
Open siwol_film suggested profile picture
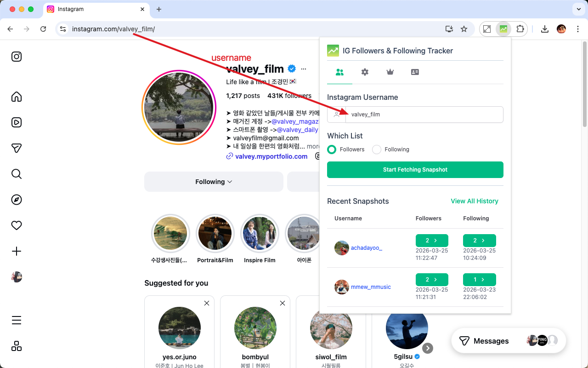(331, 328)
